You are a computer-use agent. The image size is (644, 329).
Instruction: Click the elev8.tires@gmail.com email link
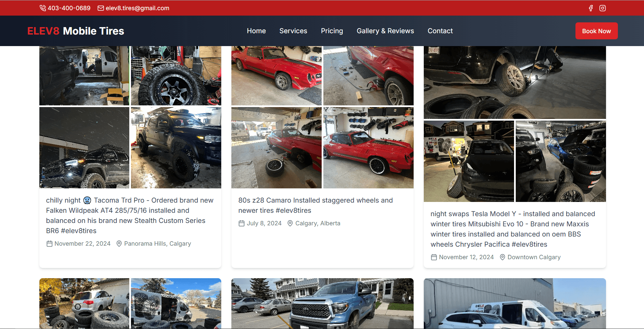(137, 8)
